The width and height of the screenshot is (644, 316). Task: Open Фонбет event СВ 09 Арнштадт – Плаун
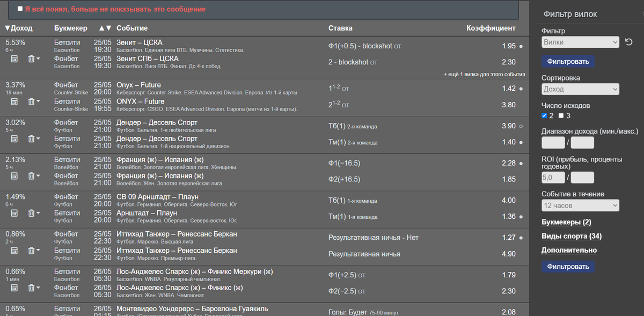(157, 197)
